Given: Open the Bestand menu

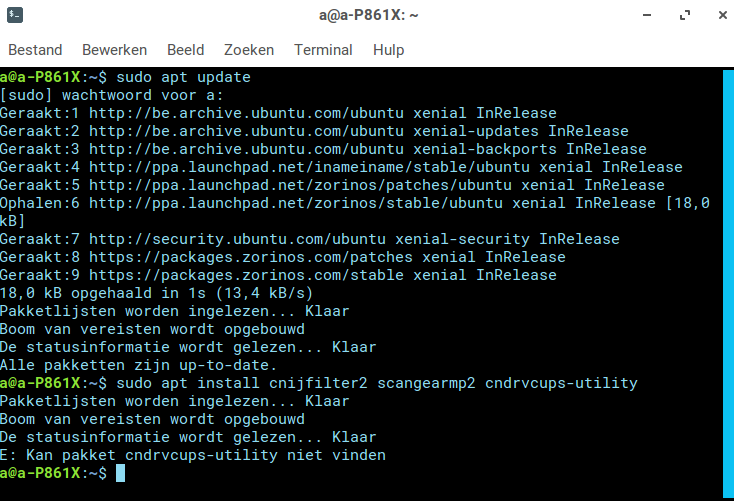Looking at the screenshot, I should (35, 50).
